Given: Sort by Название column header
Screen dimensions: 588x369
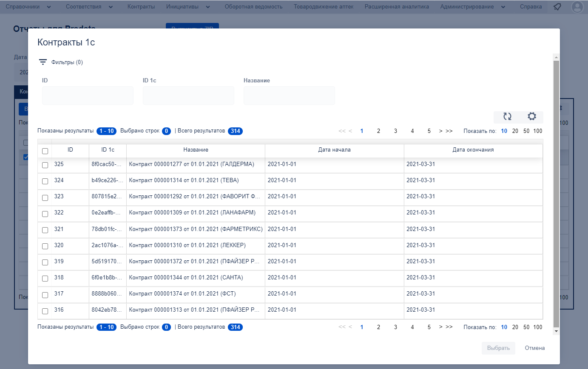Looking at the screenshot, I should pyautogui.click(x=196, y=150).
